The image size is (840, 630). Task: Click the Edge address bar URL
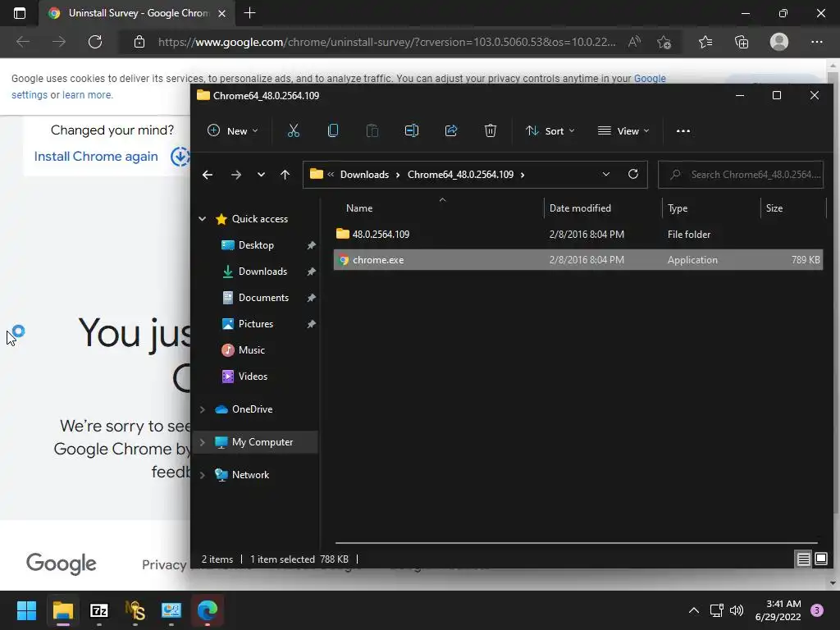pos(387,42)
